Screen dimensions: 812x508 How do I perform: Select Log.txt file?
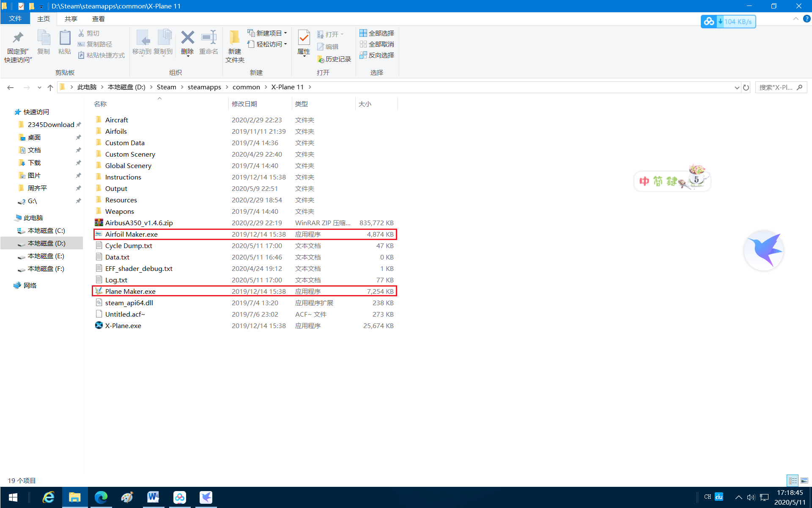(x=116, y=280)
